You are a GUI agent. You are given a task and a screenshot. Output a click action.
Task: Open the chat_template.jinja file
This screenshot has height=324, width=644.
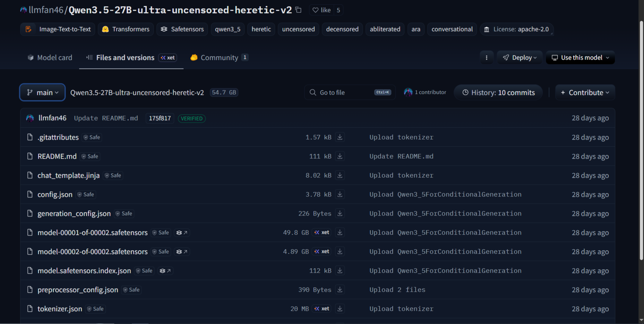[x=69, y=175]
